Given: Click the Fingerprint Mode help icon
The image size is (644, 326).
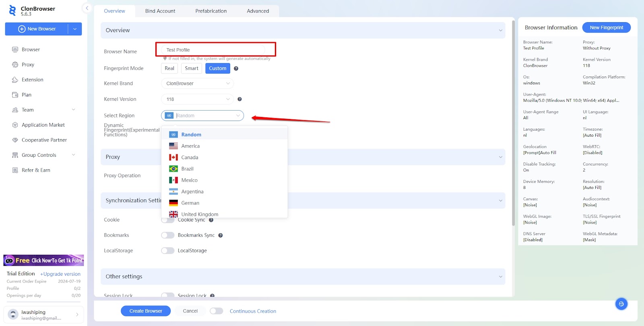Looking at the screenshot, I should tap(236, 68).
